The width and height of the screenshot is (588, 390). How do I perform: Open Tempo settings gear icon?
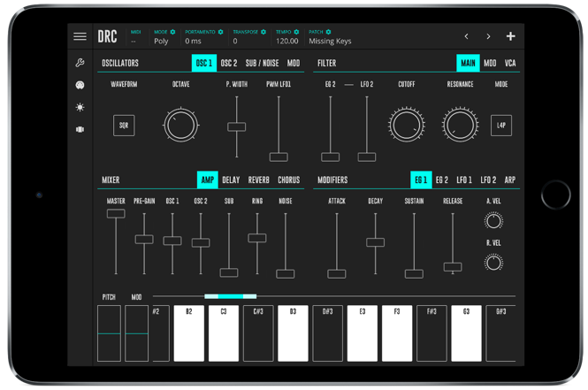point(297,32)
